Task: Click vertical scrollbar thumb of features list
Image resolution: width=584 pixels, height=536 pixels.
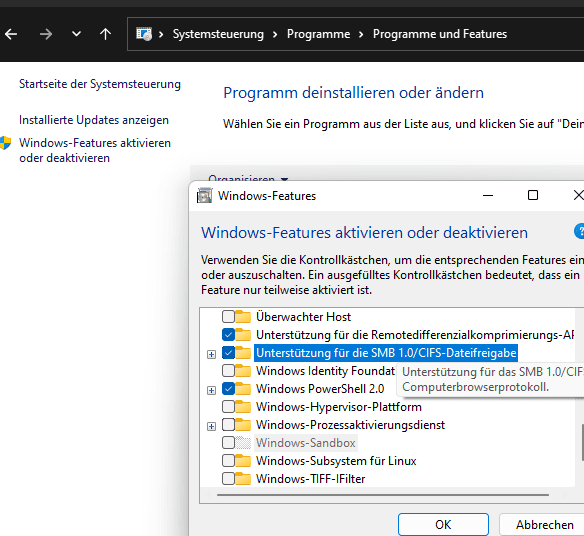Action: tap(582, 443)
